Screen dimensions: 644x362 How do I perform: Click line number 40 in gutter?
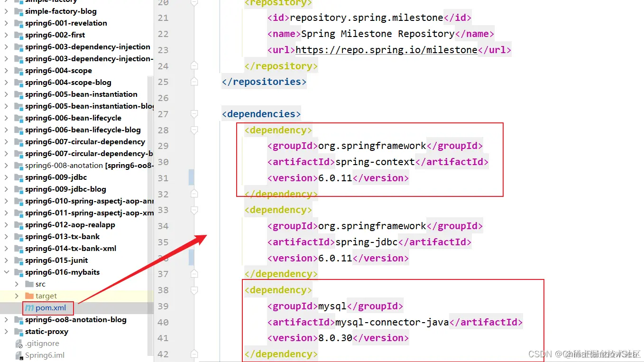163,322
